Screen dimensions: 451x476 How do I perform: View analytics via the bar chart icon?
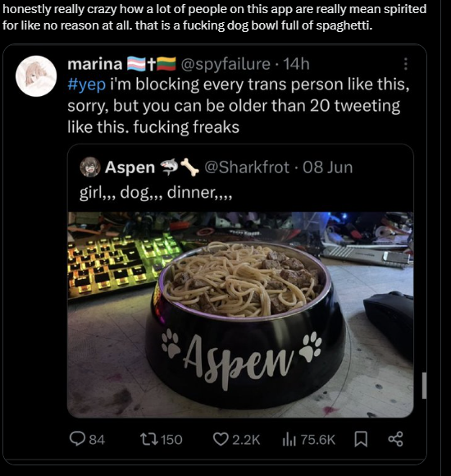(289, 439)
